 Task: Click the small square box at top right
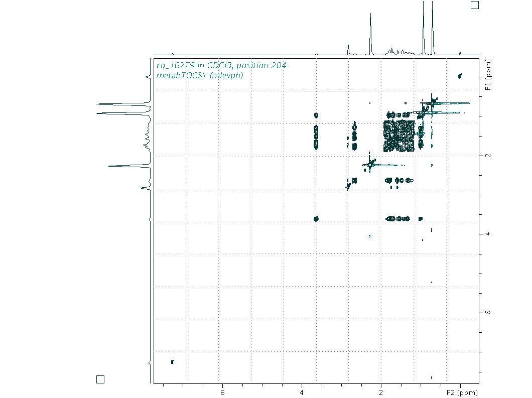[475, 5]
